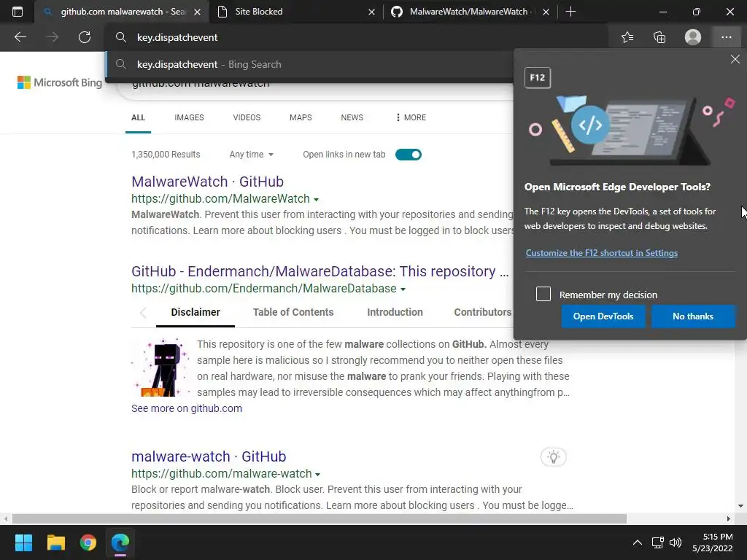Open the Windows Start menu
Image resolution: width=747 pixels, height=560 pixels.
(23, 542)
